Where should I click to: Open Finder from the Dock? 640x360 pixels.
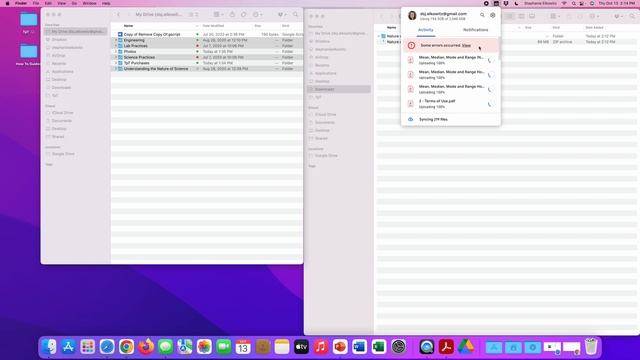pos(49,347)
